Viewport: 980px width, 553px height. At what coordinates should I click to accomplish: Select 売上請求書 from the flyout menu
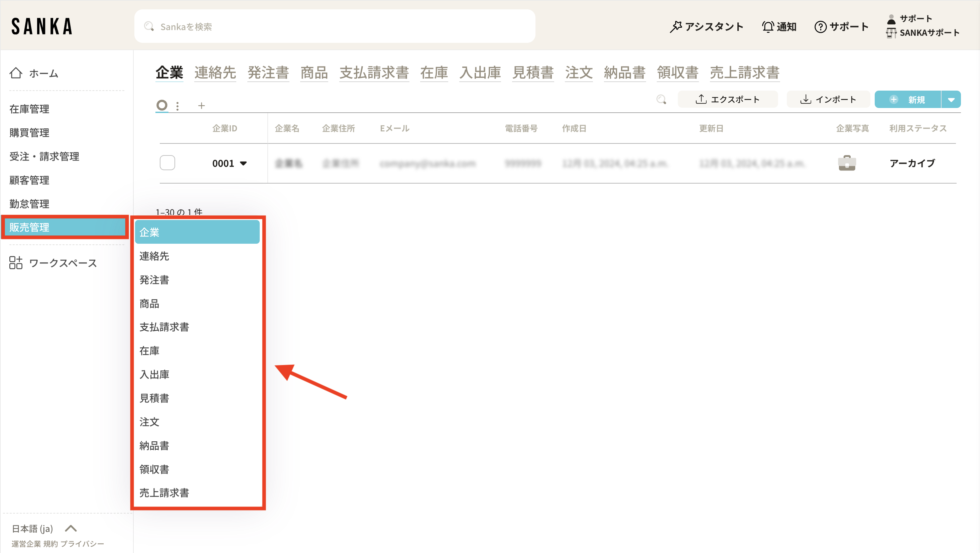click(164, 493)
